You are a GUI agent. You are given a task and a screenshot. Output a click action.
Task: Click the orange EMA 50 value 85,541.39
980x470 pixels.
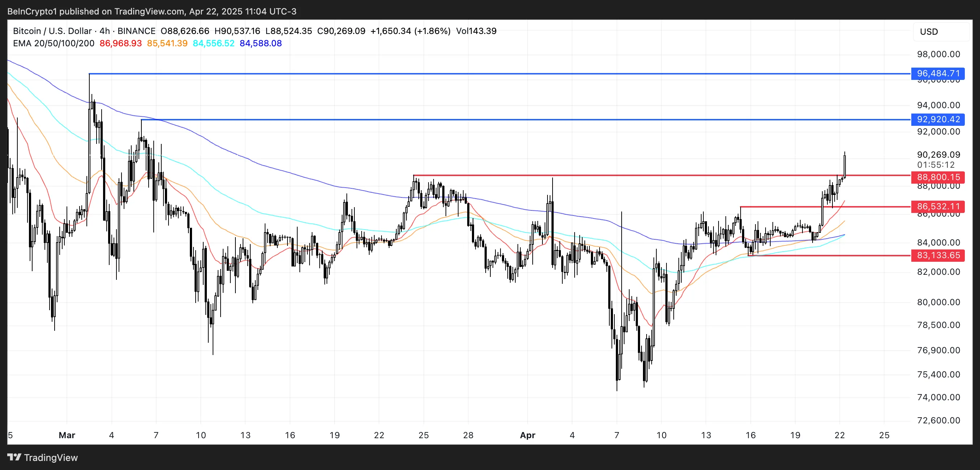tap(167, 43)
